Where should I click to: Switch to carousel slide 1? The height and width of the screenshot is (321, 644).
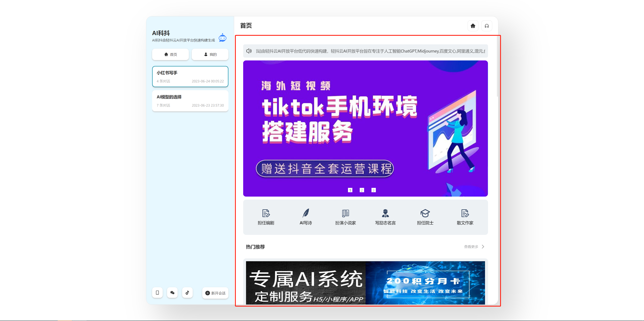(350, 190)
